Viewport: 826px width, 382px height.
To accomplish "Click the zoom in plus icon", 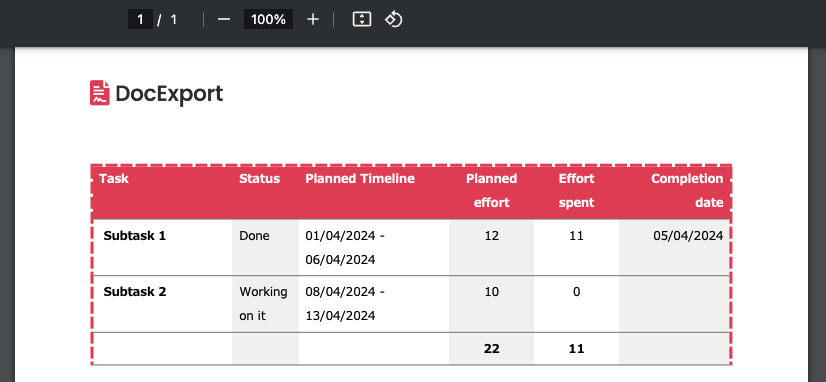I will click(313, 19).
